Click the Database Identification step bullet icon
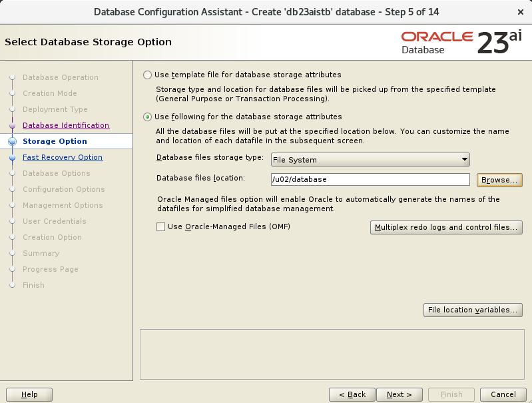Image resolution: width=532 pixels, height=403 pixels. (x=12, y=126)
